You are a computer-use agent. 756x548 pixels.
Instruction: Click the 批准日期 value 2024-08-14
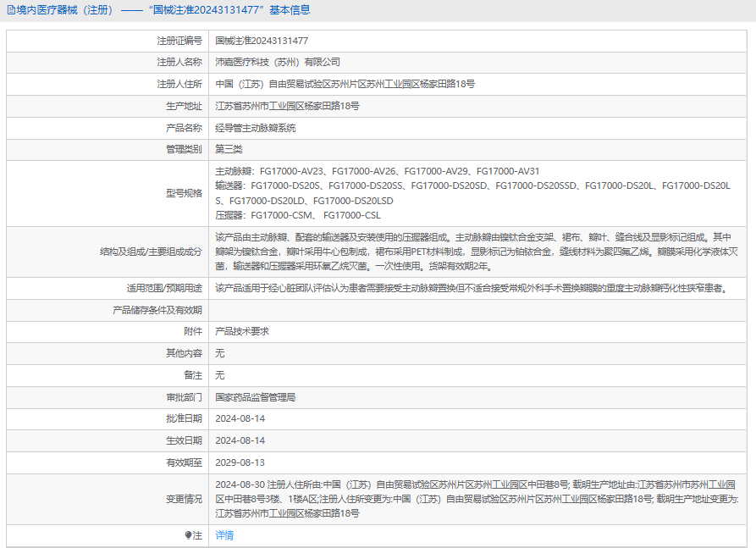[240, 419]
